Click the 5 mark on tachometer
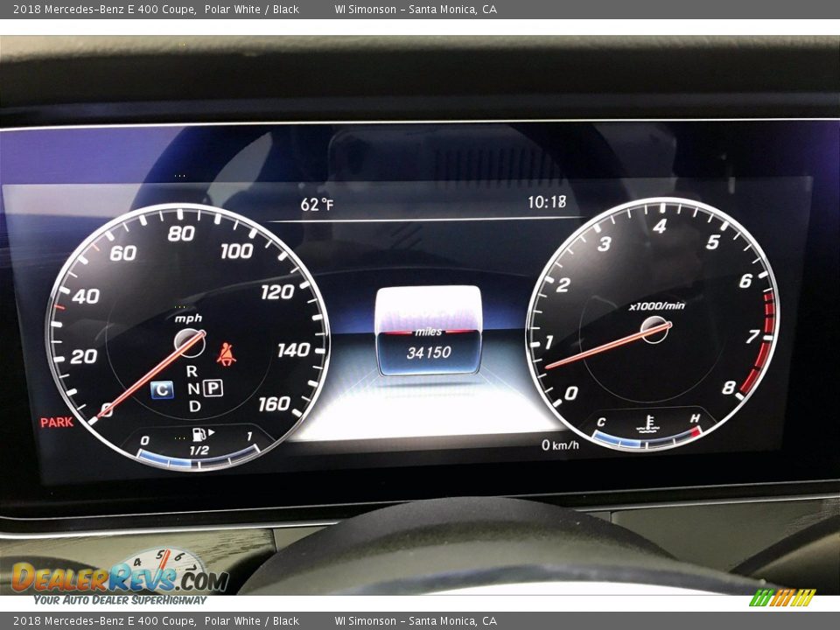Viewport: 840px width, 630px height. 712,241
